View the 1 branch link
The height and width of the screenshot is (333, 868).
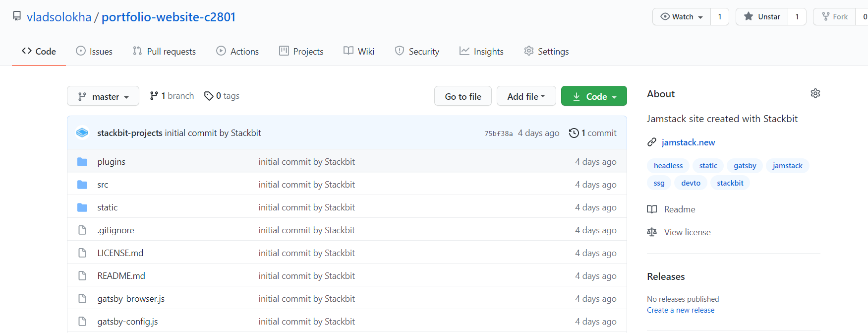tap(172, 96)
